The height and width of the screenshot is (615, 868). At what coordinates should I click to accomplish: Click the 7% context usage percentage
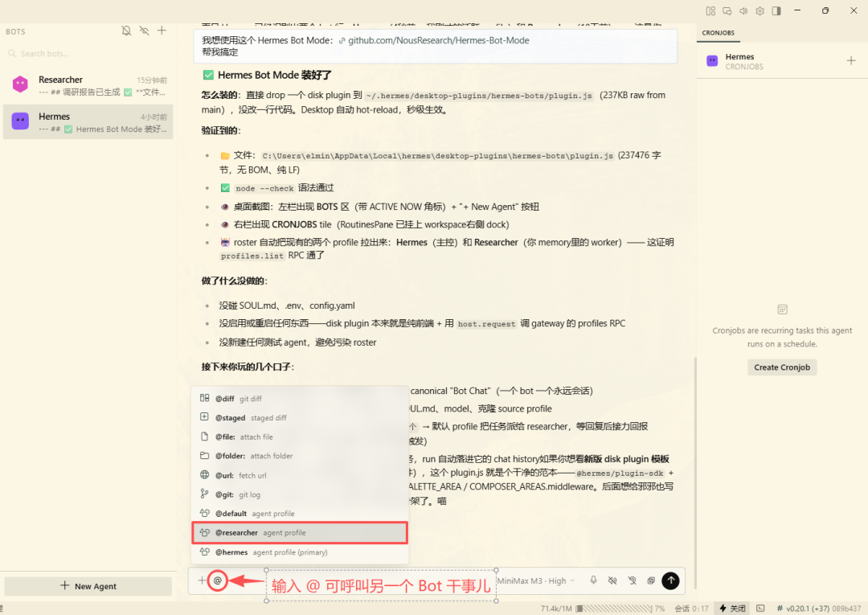pos(659,609)
